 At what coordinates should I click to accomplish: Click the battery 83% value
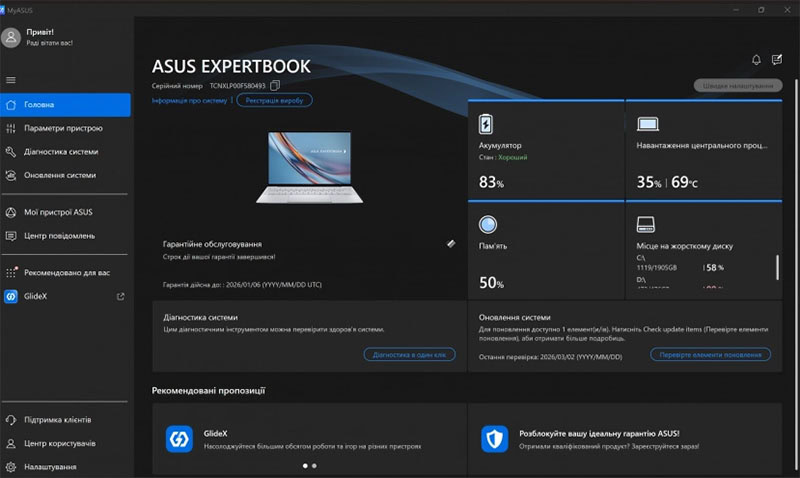click(x=491, y=182)
